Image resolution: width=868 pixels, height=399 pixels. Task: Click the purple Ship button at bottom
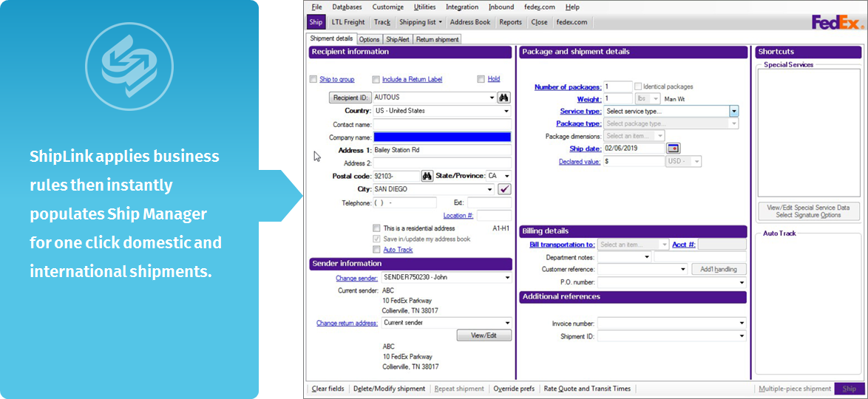[x=849, y=389]
